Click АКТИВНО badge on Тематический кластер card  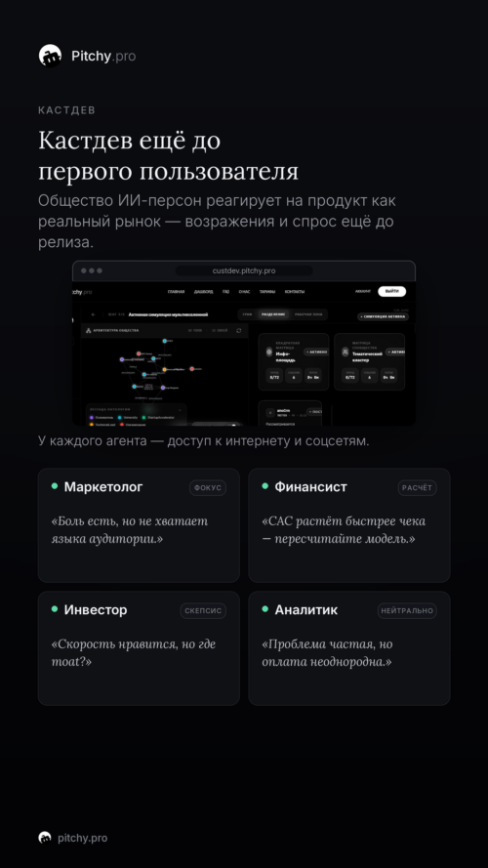click(395, 352)
